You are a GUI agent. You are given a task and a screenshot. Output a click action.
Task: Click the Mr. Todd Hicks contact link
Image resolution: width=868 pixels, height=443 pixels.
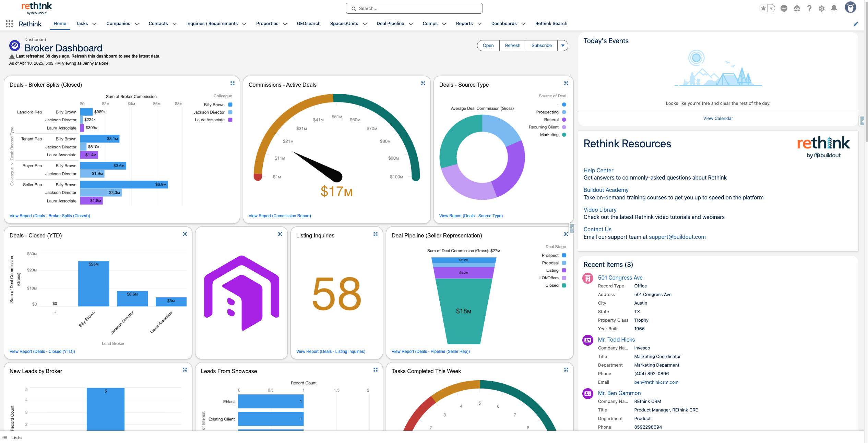point(616,340)
